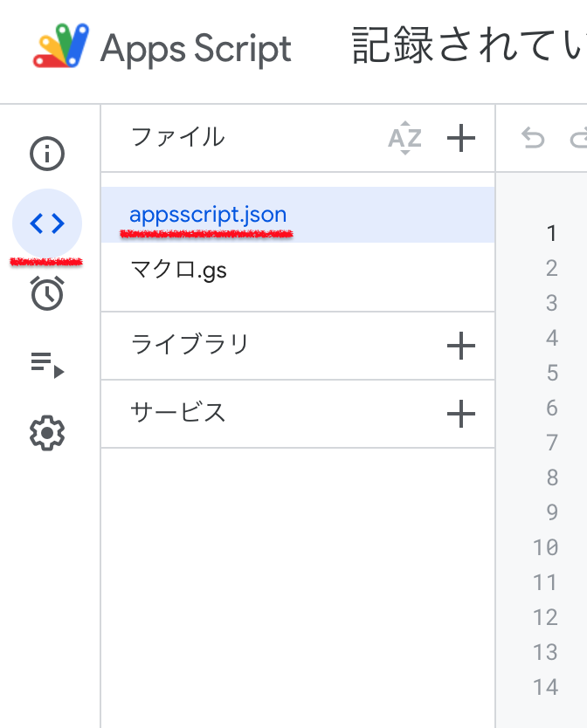Select the appsscript.json file

pos(208,215)
